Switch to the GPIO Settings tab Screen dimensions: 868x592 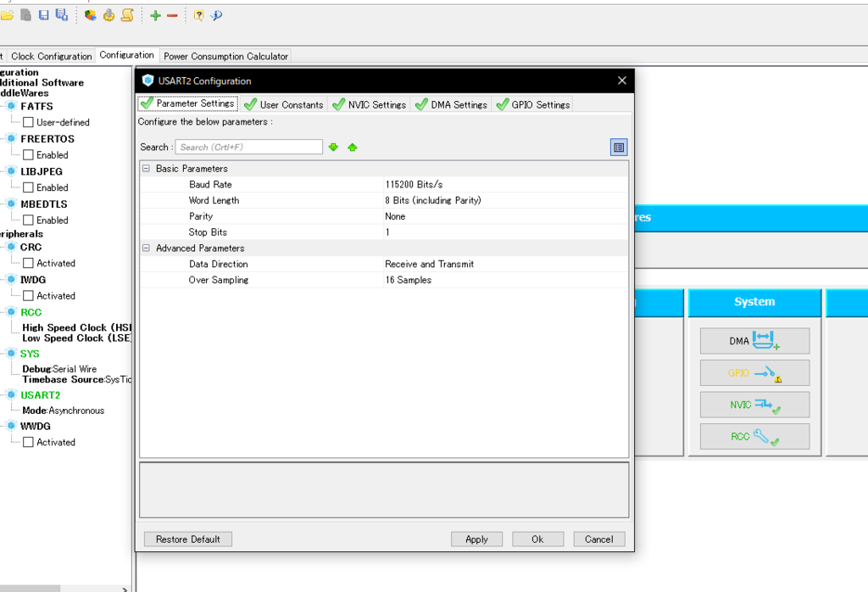(x=533, y=104)
